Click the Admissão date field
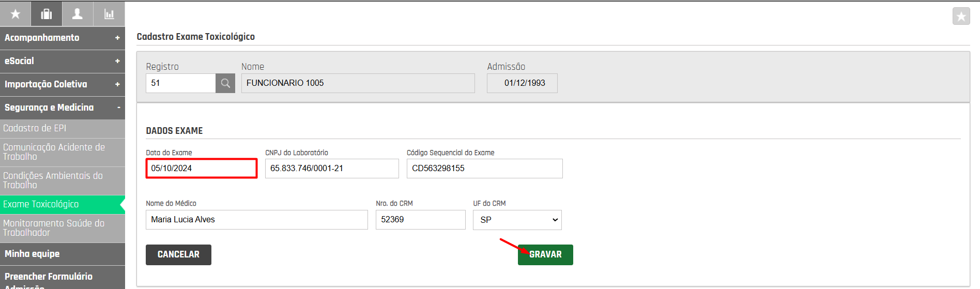Viewport: 980px width, 289px height. tap(522, 83)
